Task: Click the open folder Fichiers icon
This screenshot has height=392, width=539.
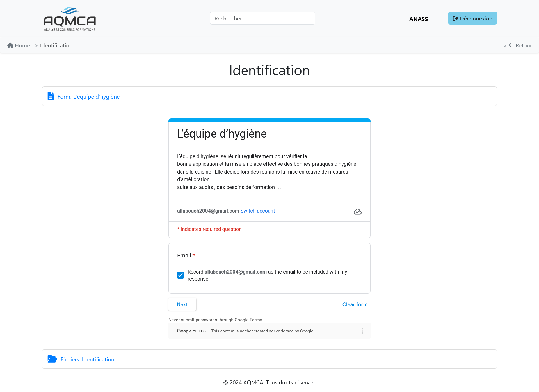Action: point(52,359)
